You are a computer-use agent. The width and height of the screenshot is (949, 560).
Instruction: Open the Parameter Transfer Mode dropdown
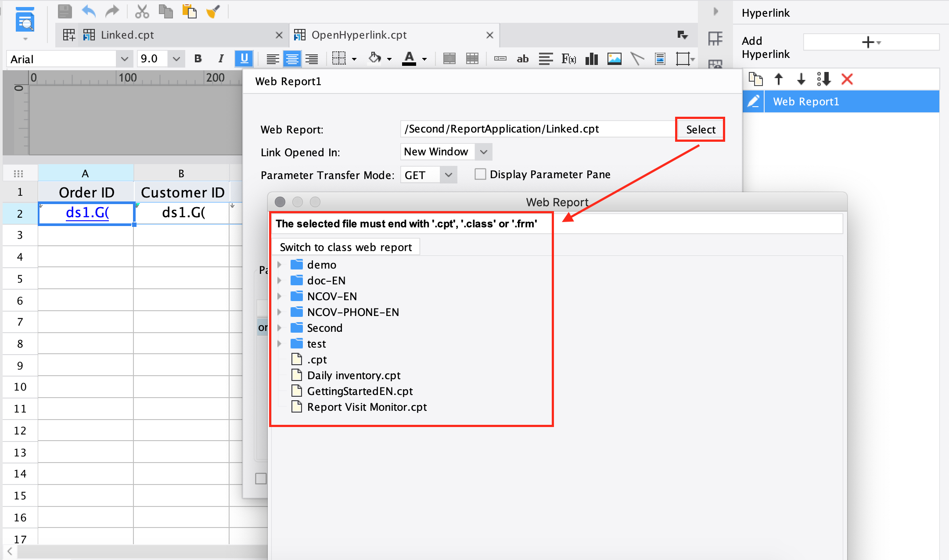(448, 175)
